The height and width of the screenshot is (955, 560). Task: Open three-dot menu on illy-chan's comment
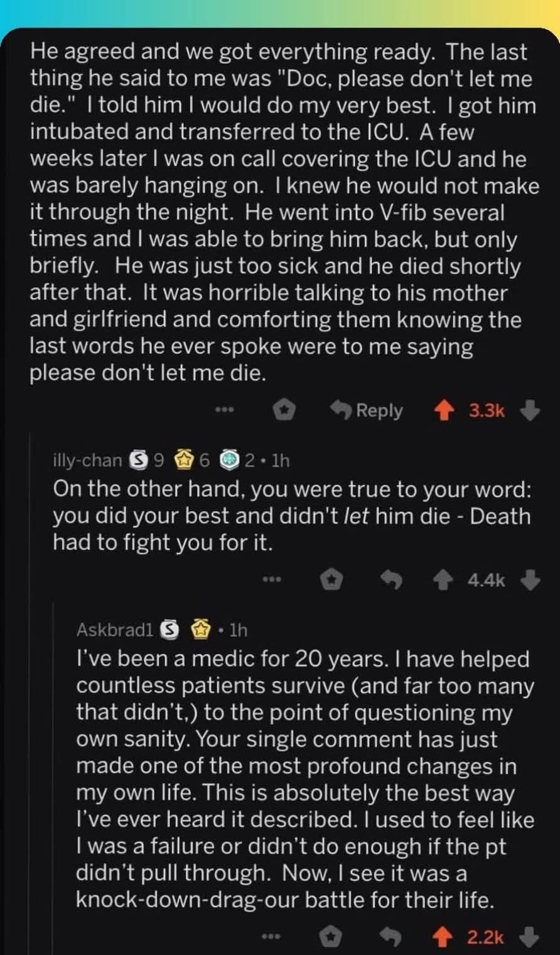coord(271,581)
